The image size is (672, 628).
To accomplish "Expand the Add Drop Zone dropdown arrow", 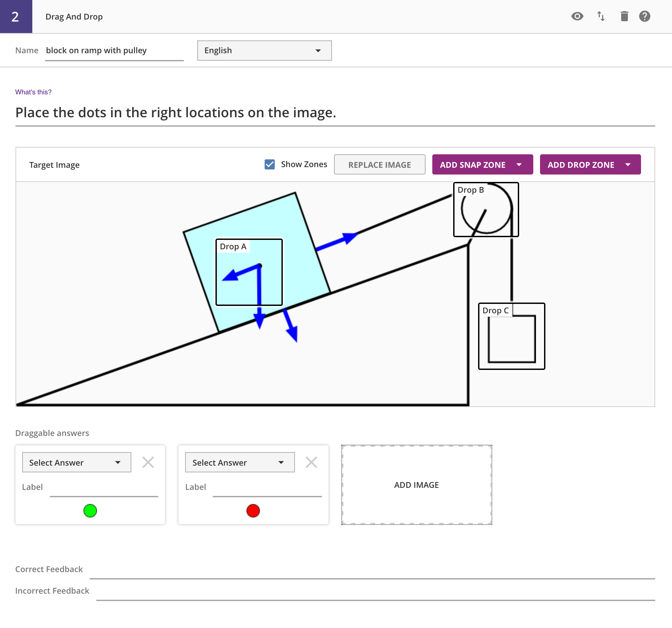I will tap(628, 165).
